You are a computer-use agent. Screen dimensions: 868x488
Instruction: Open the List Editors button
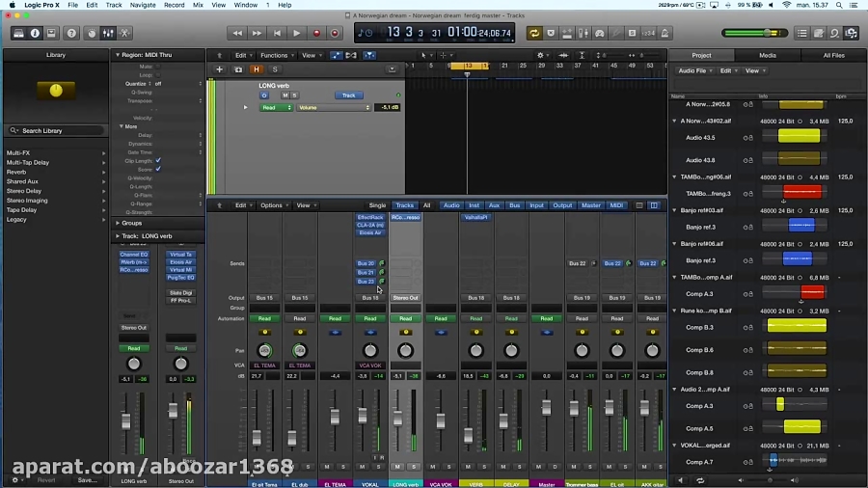pos(802,33)
